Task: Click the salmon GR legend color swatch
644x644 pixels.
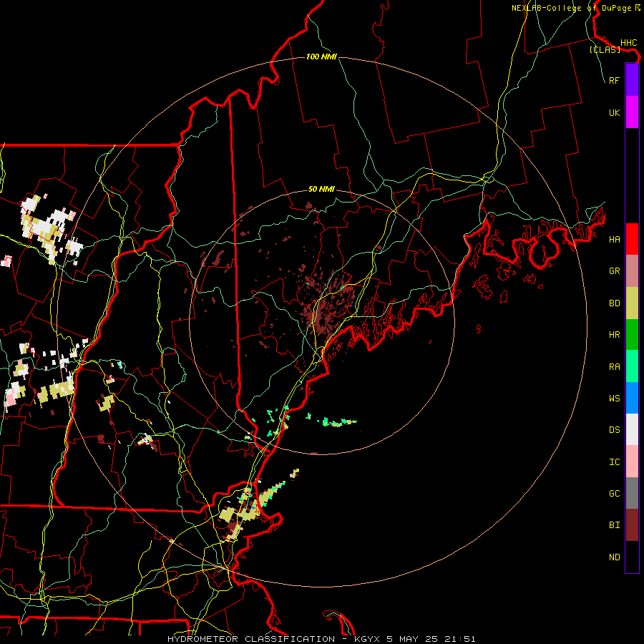Action: 632,271
